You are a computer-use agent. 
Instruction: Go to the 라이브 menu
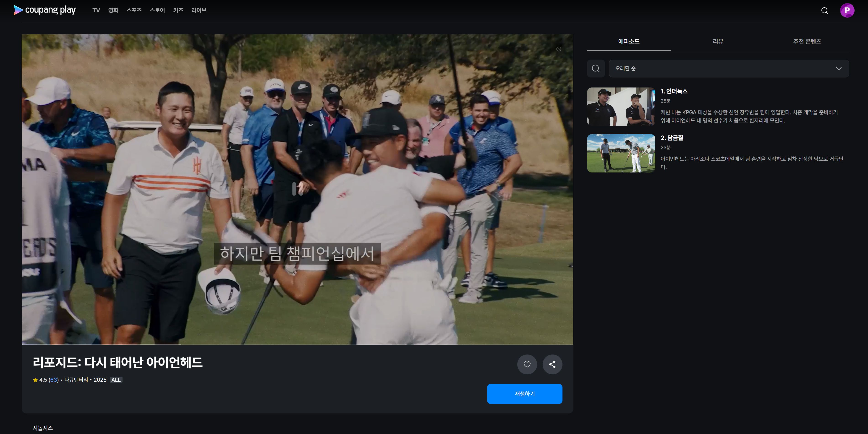pos(199,11)
